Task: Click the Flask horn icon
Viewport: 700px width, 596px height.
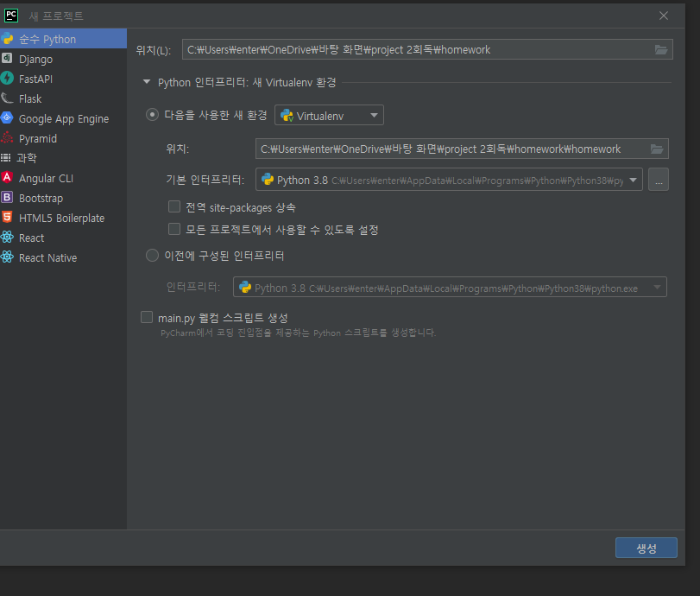Action: [7, 98]
